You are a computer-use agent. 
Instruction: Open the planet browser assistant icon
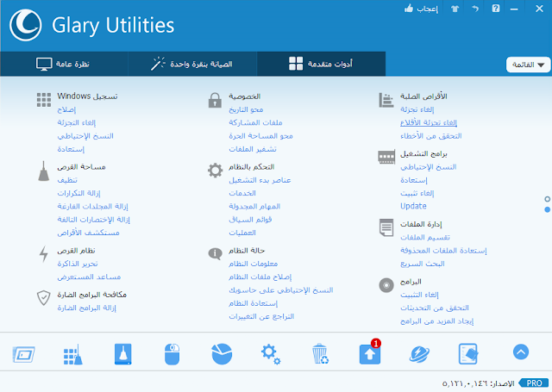pyautogui.click(x=419, y=354)
